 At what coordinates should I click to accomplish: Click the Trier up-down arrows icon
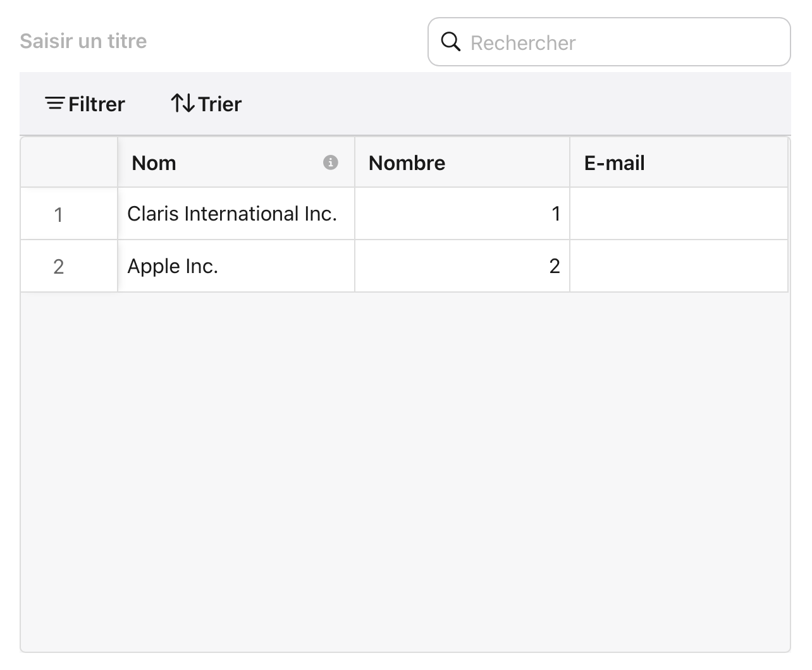coord(182,103)
